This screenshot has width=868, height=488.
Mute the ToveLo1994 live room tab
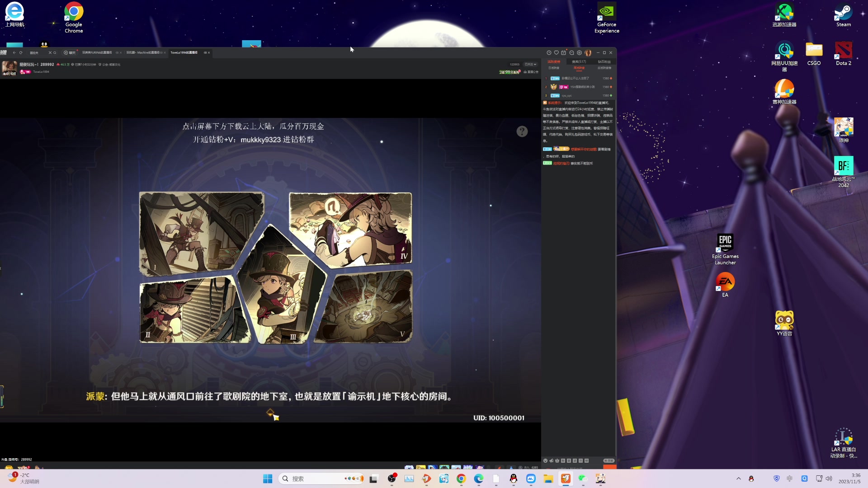[205, 52]
